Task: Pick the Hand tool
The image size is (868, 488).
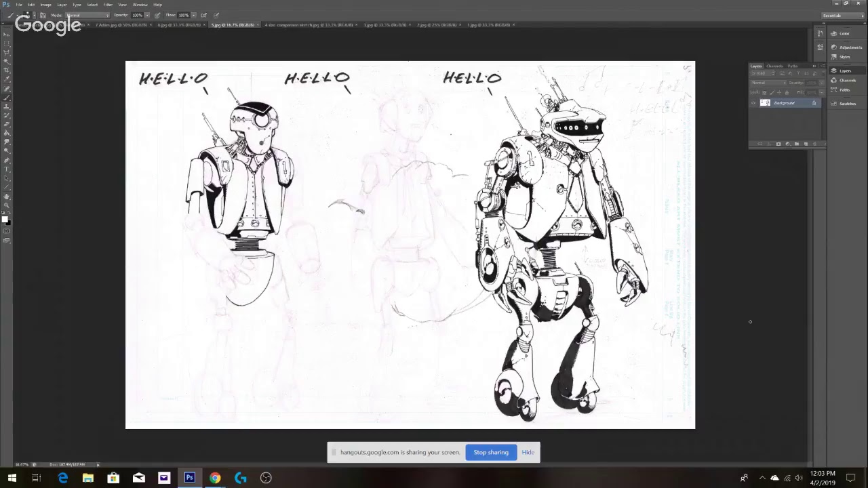Action: (x=7, y=197)
